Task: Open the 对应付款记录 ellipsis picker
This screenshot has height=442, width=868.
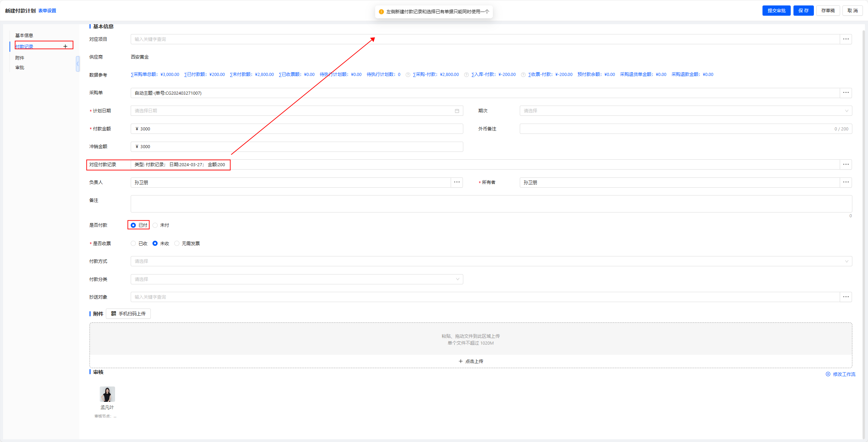Action: point(846,164)
